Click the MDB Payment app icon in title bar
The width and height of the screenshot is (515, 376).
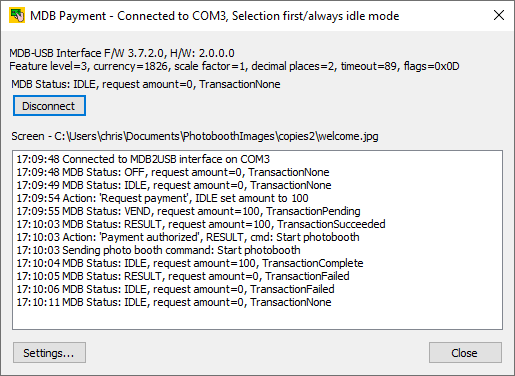pos(17,16)
